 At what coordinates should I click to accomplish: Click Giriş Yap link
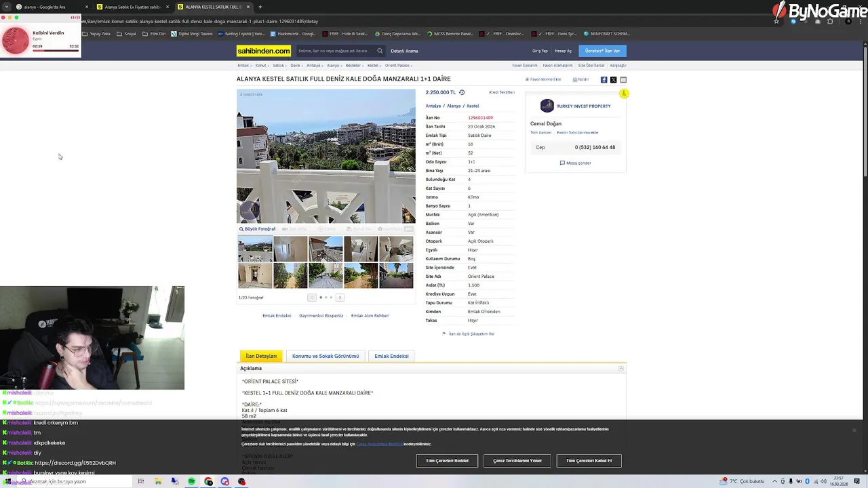pyautogui.click(x=540, y=51)
